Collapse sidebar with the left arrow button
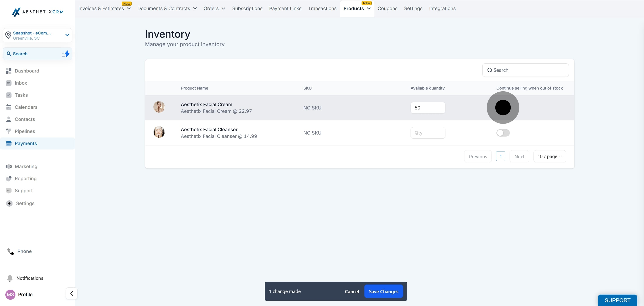Viewport: 644px width, 306px height. [72, 293]
